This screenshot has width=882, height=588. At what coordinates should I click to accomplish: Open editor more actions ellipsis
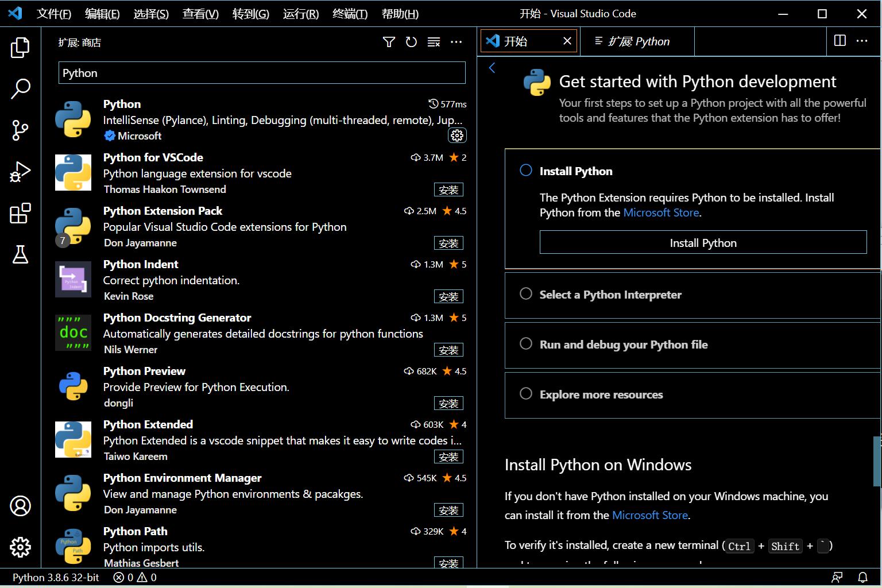click(862, 41)
